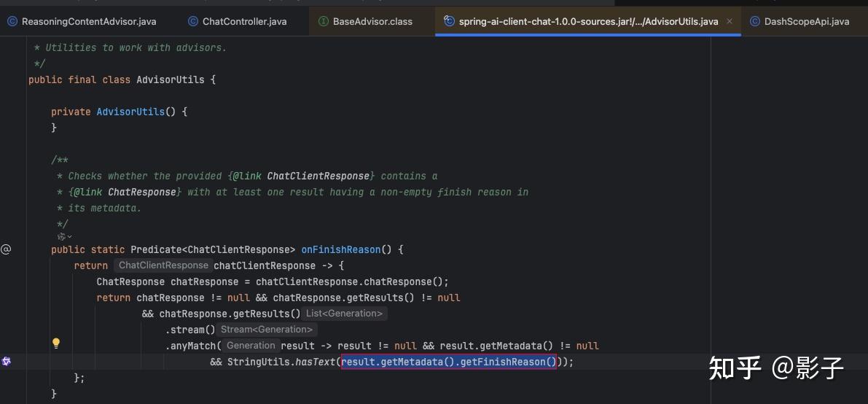Click the @ gutter icon beside onFinishReason
868x404 pixels.
pyautogui.click(x=6, y=249)
